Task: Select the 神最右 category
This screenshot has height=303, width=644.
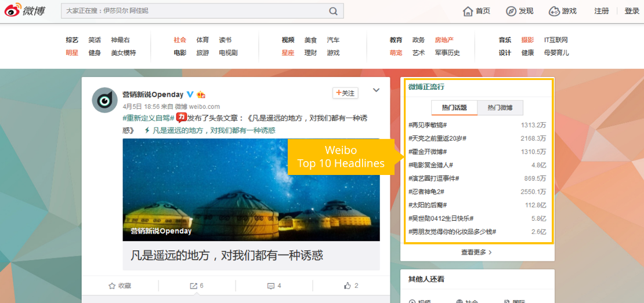Action: coord(120,40)
